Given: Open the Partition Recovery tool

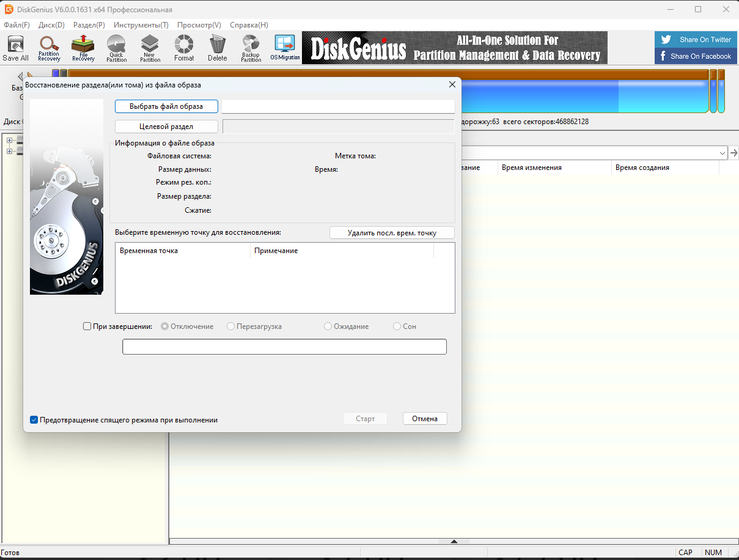Looking at the screenshot, I should 49,48.
